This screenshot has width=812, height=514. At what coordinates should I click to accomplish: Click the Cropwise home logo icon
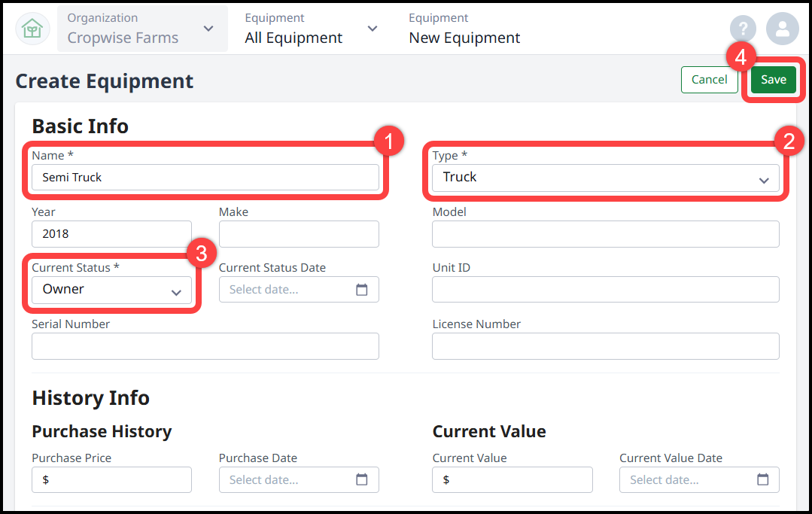click(x=32, y=29)
